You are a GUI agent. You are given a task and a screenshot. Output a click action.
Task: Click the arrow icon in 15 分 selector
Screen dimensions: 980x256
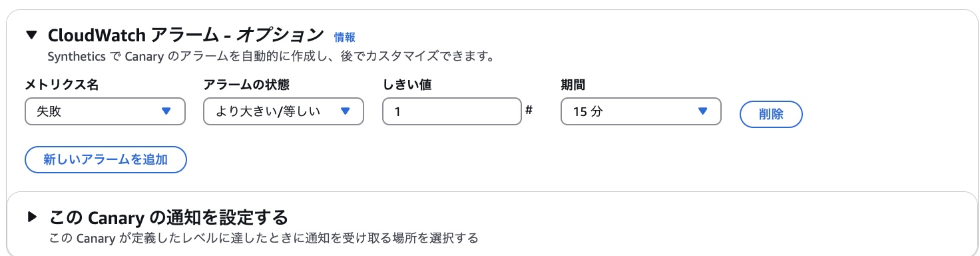pos(702,111)
